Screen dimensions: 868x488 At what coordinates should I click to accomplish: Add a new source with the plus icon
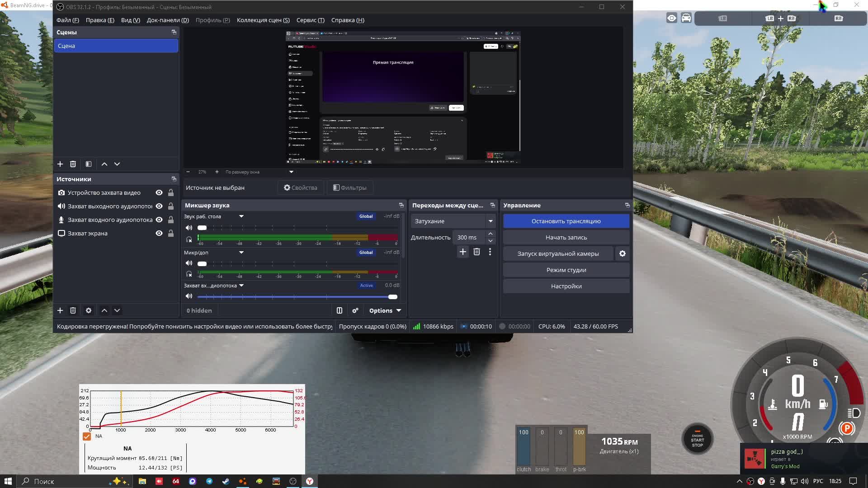(60, 310)
